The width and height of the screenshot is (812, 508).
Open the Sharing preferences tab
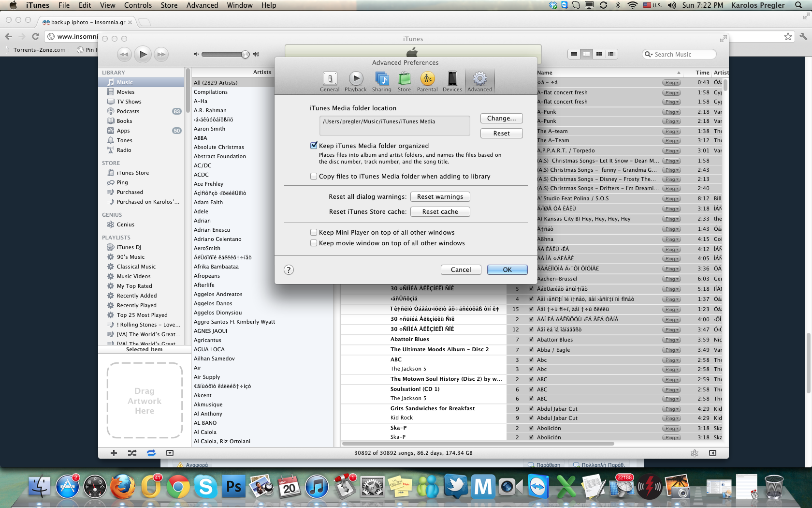381,81
